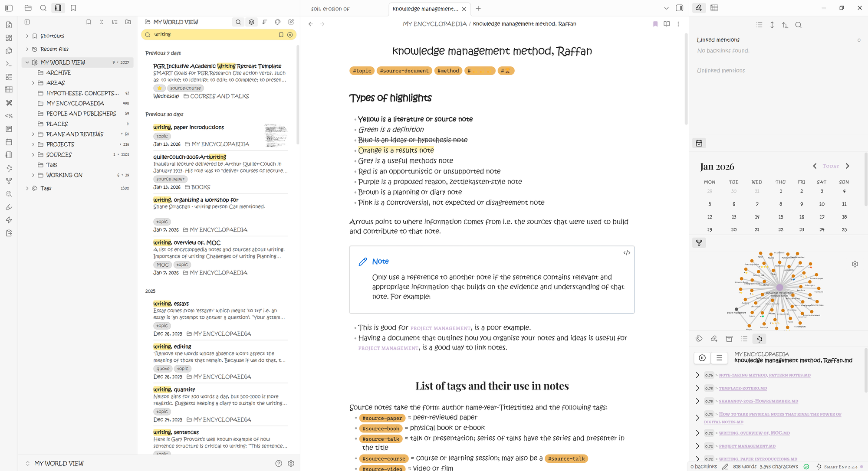Expand the 0.76 Note-taking method result
Viewport: 868px width, 471px height.
(697, 375)
